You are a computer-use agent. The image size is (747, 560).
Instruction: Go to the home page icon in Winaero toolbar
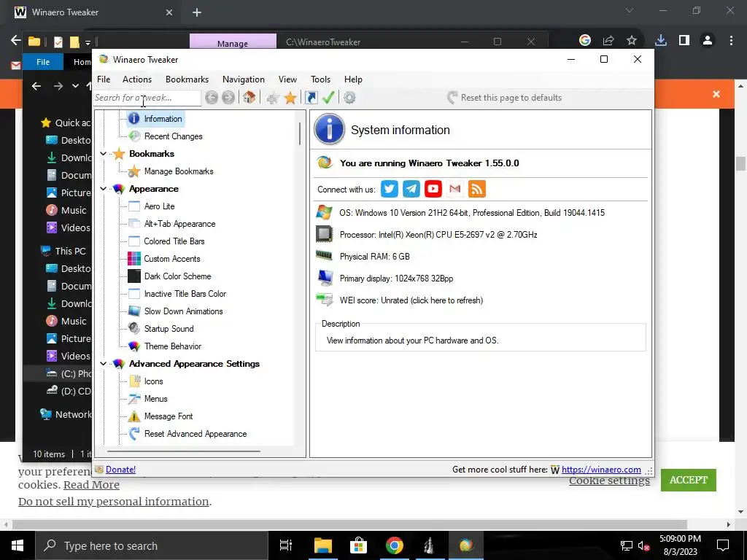point(249,98)
